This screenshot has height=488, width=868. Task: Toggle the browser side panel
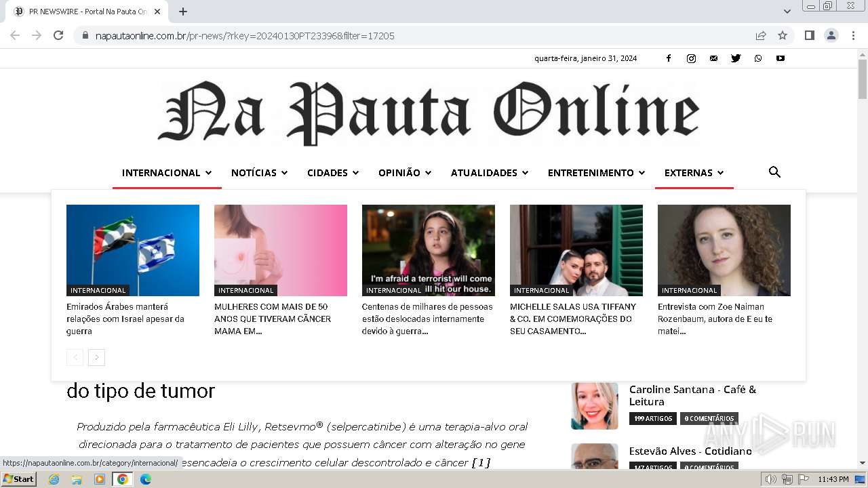[x=809, y=35]
